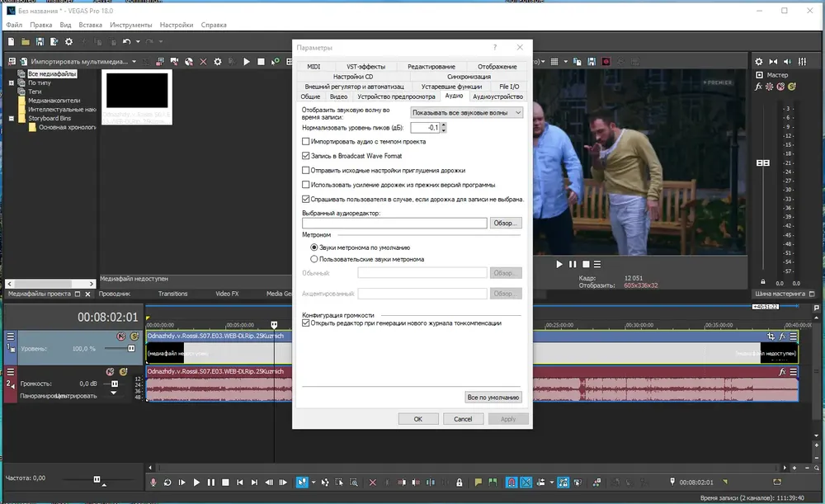
Task: Enable 'Импортировать аудио с темпом проекта' checkbox
Action: pyautogui.click(x=306, y=141)
